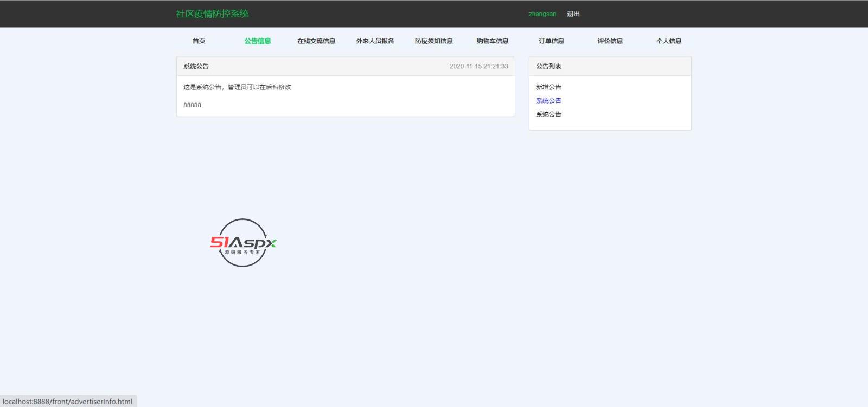Screen dimensions: 868x407
Task: Click the 系统公告 title in the content panel header
Action: [x=196, y=67]
